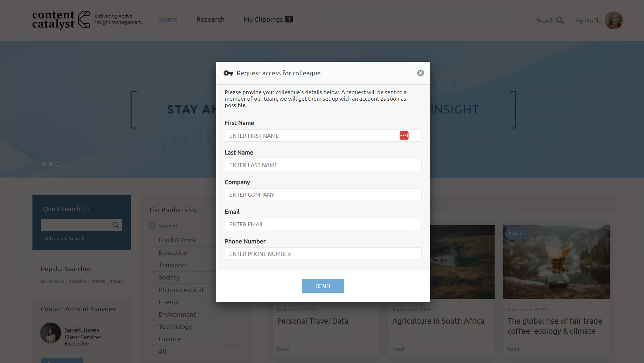Select the third carousel dot

tap(57, 164)
